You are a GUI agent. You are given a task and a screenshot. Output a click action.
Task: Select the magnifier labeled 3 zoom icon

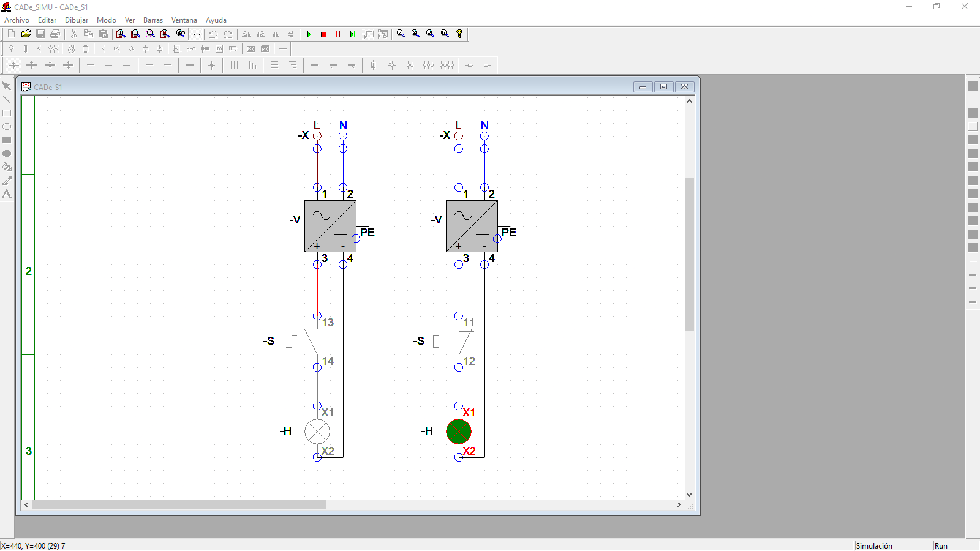pyautogui.click(x=430, y=34)
